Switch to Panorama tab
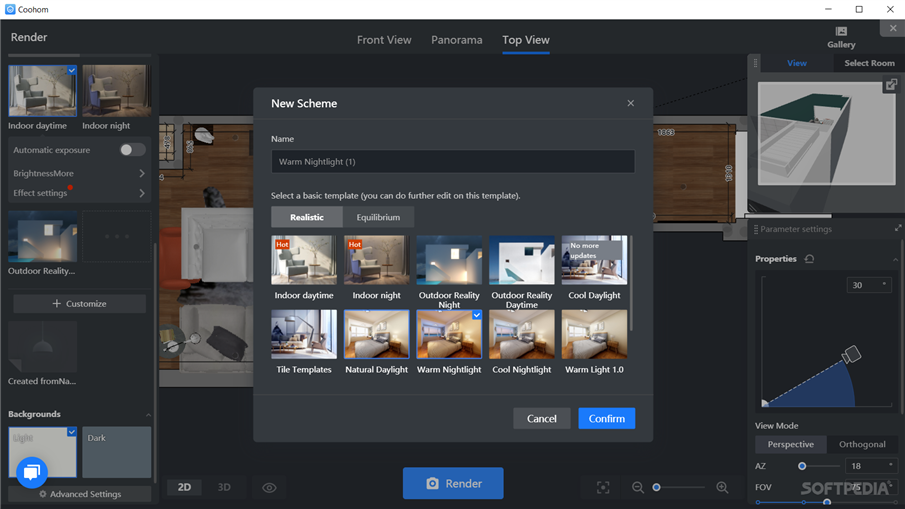Viewport: 905px width, 509px height. click(457, 40)
